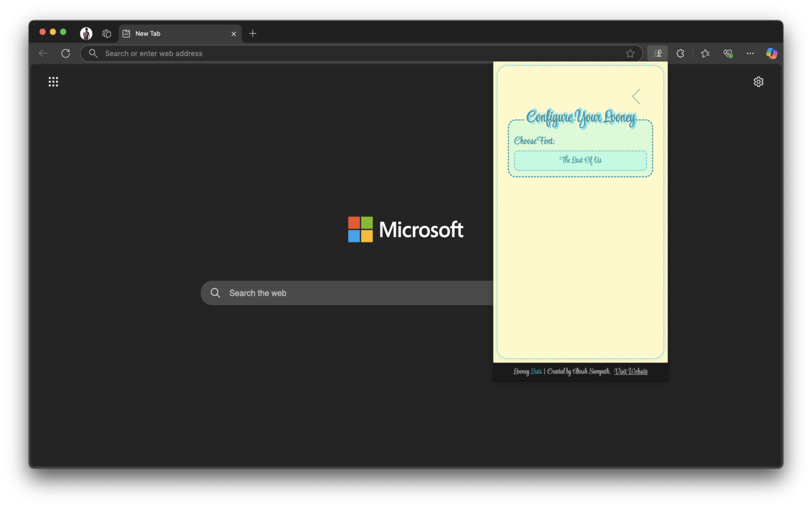Click the Configure Your Looney heading
This screenshot has height=508, width=812.
click(x=580, y=117)
